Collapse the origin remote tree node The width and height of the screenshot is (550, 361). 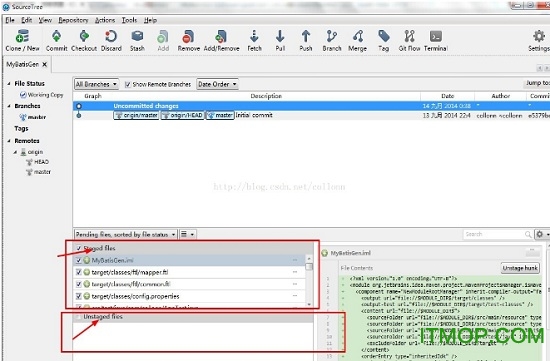click(15, 152)
